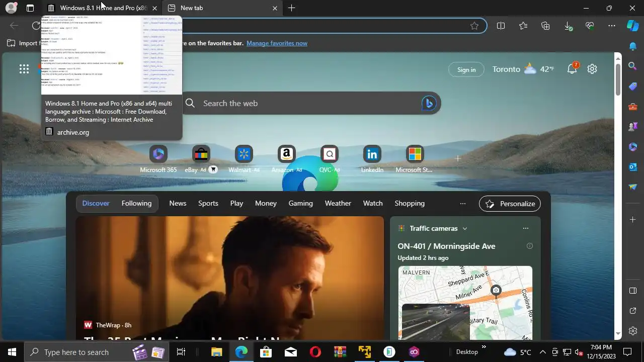Refresh the current page
644x362 pixels.
click(36, 26)
